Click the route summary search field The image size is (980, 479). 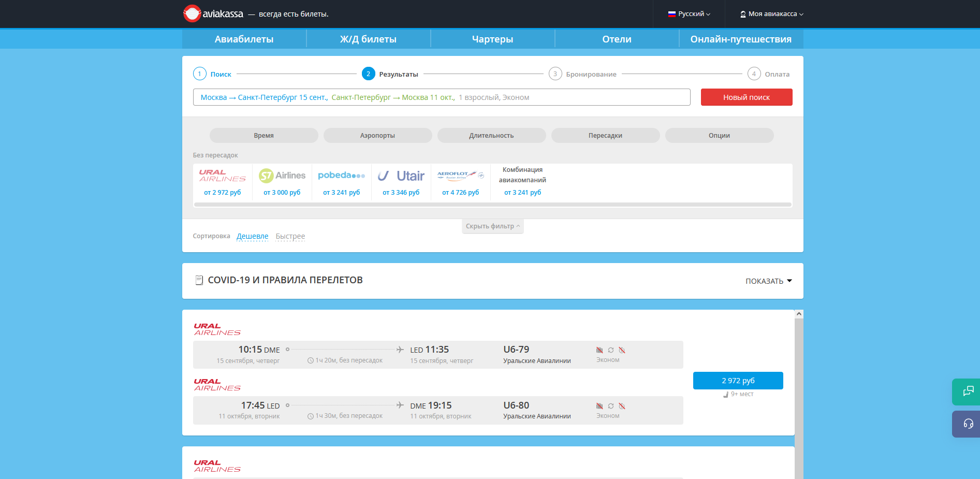(x=442, y=97)
